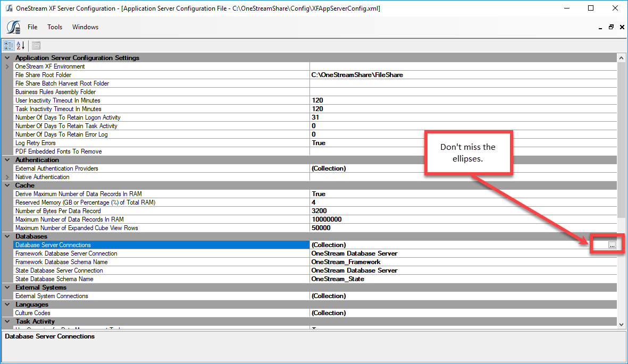Click the scroll up arrow of property grid

click(x=621, y=58)
